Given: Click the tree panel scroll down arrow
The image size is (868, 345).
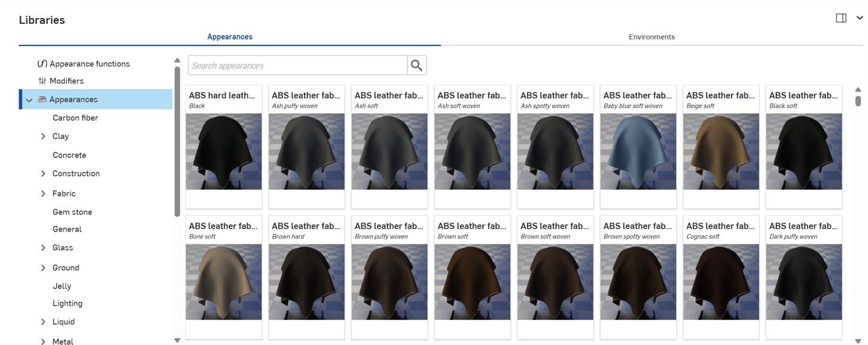Looking at the screenshot, I should point(177,340).
